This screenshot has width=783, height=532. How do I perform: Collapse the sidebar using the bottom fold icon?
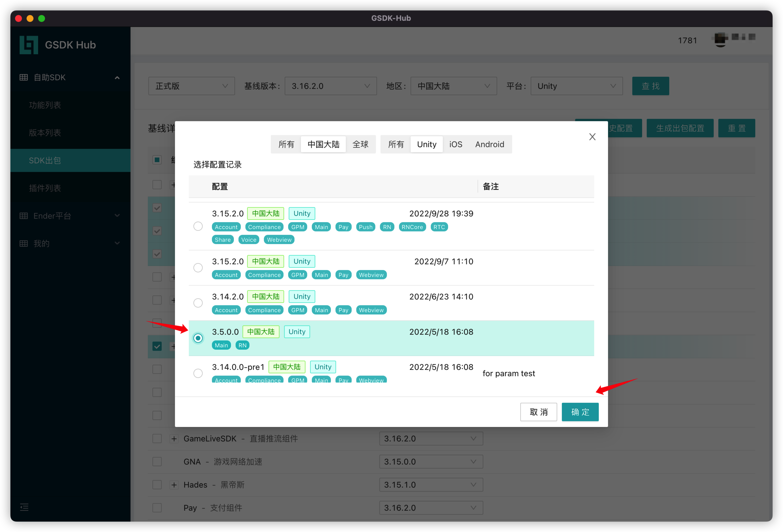click(x=24, y=507)
